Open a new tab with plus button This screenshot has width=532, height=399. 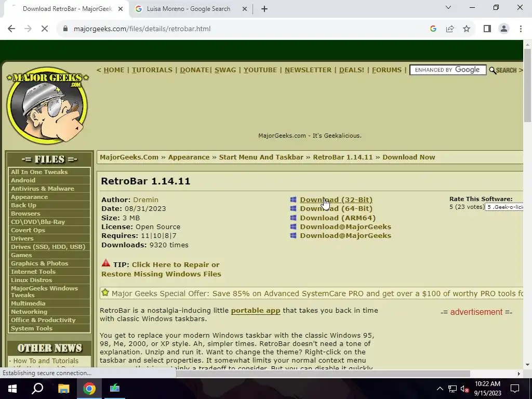point(264,9)
